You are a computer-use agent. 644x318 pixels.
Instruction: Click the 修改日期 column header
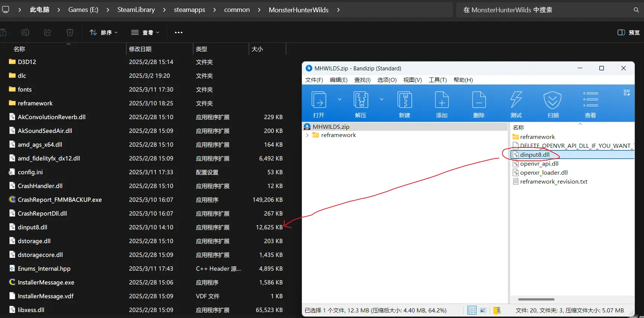tap(140, 49)
